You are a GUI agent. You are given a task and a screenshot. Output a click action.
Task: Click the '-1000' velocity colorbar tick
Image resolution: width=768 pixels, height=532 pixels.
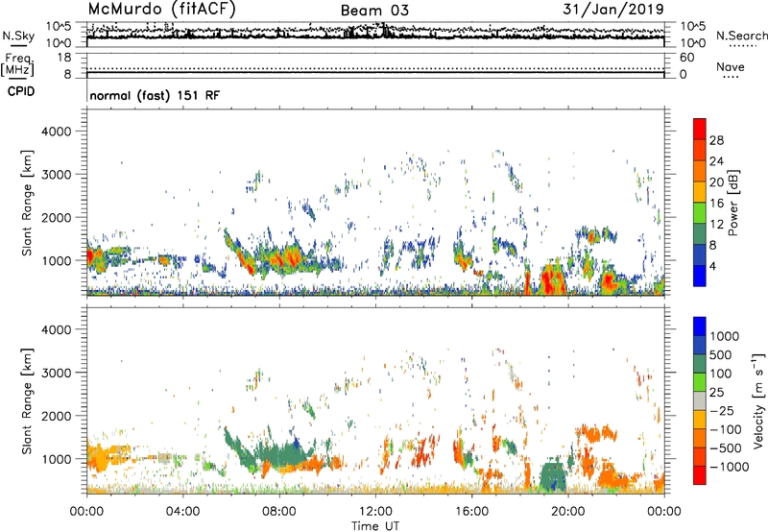pyautogui.click(x=729, y=467)
